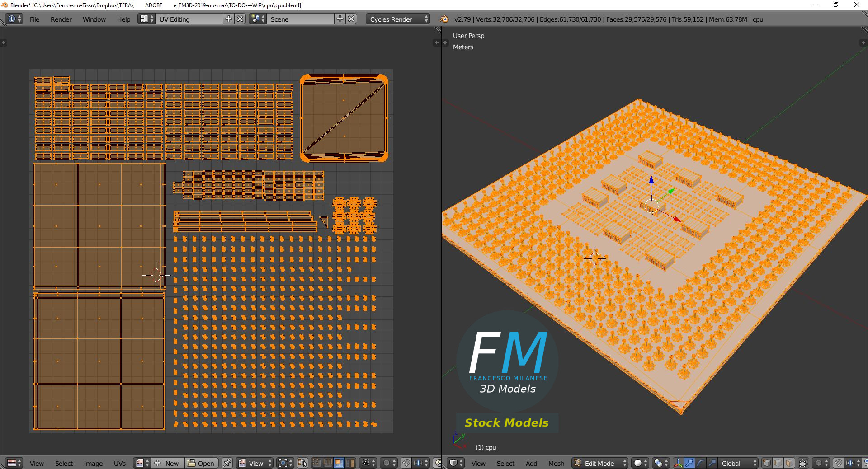Open the Mesh menu
Image resolution: width=868 pixels, height=469 pixels.
click(x=556, y=464)
